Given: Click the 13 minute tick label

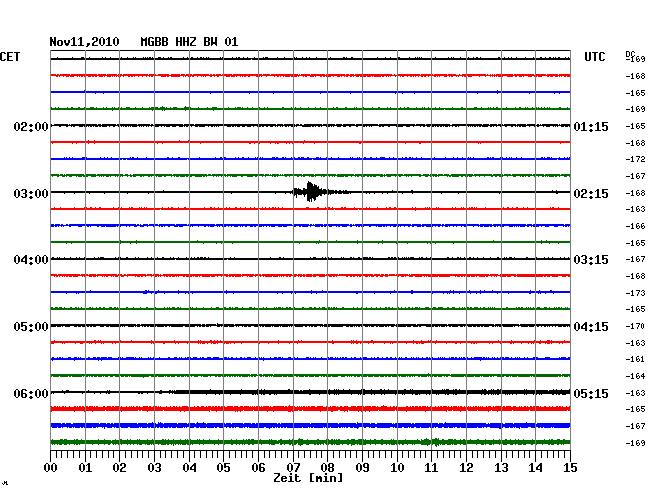Looking at the screenshot, I should tap(501, 467).
